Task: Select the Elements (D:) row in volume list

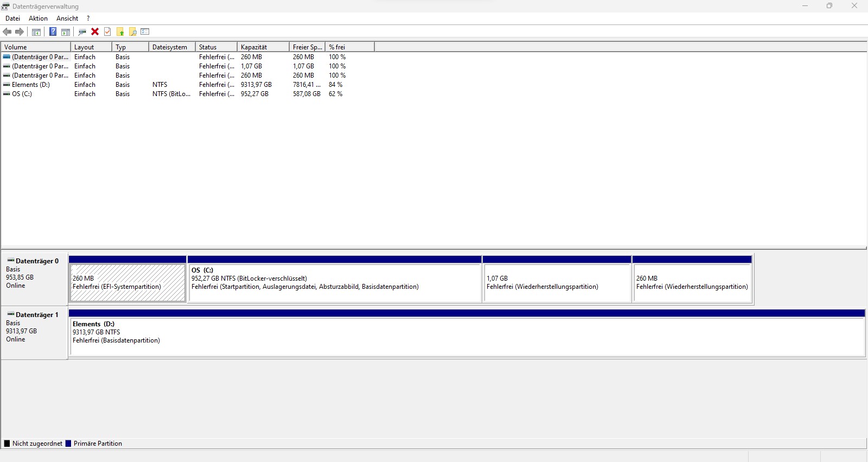Action: point(31,85)
